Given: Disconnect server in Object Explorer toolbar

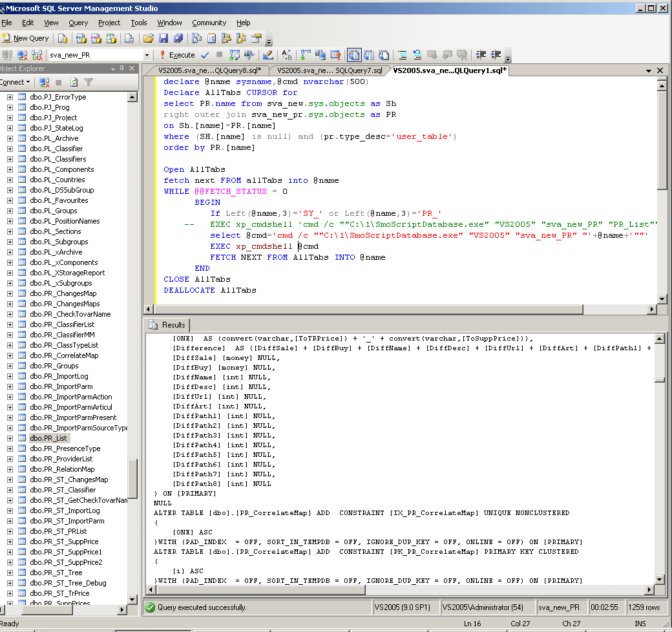Looking at the screenshot, I should tap(45, 82).
